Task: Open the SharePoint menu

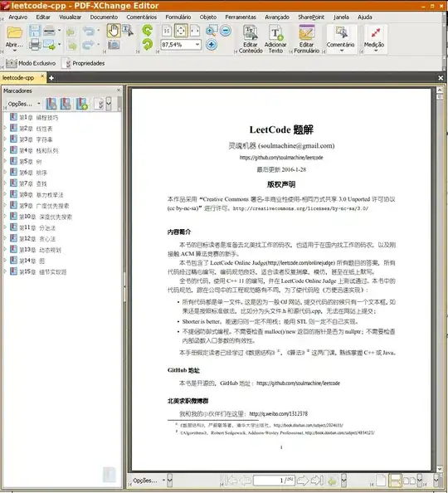Action: pyautogui.click(x=311, y=17)
